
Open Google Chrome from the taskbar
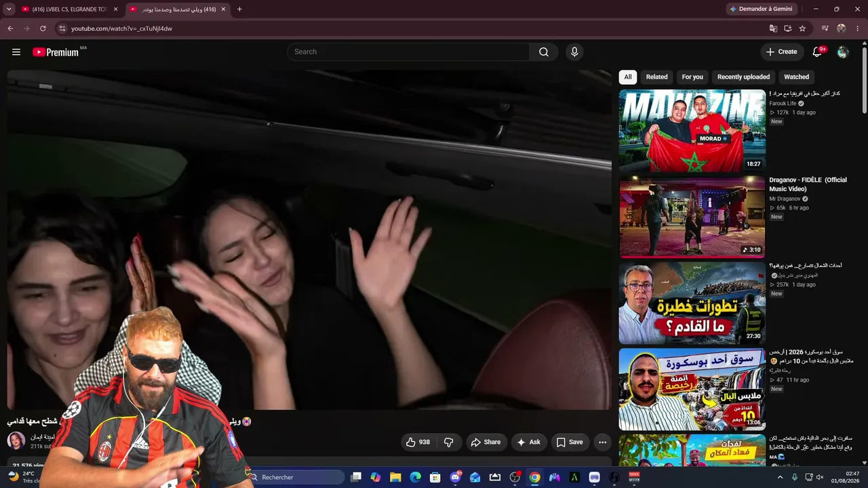pyautogui.click(x=534, y=477)
